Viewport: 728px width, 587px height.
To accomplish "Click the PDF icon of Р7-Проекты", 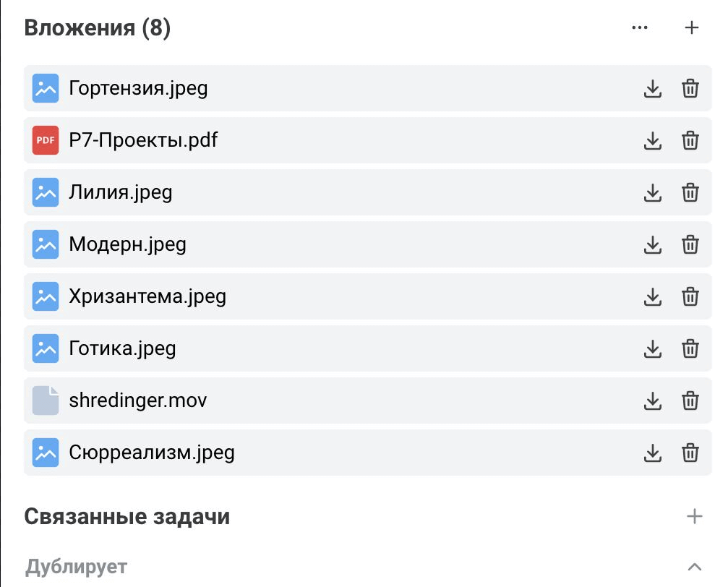I will (x=46, y=140).
